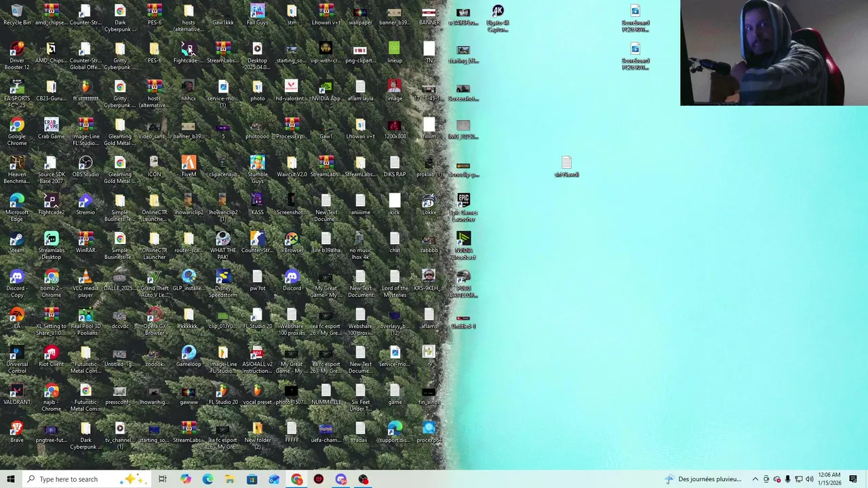Open Outlook from the taskbar

pyautogui.click(x=274, y=479)
